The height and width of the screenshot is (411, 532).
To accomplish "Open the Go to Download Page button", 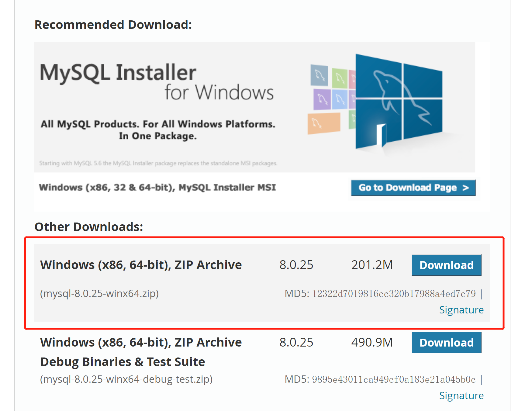I will point(413,188).
